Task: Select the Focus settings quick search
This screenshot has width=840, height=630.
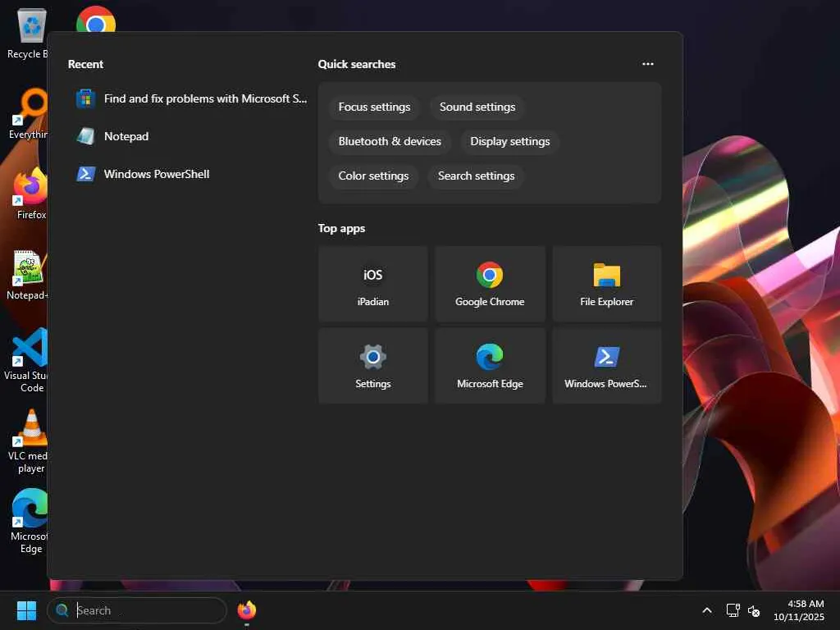Action: [x=374, y=107]
